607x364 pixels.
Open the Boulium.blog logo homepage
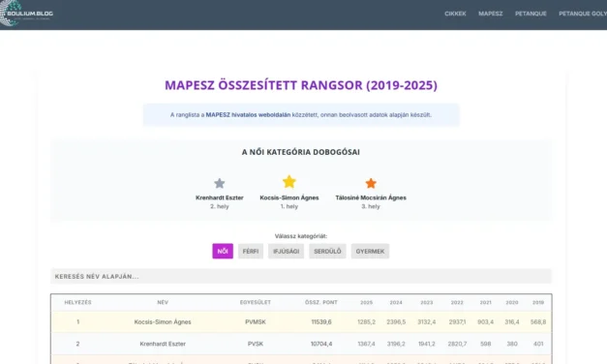26,14
